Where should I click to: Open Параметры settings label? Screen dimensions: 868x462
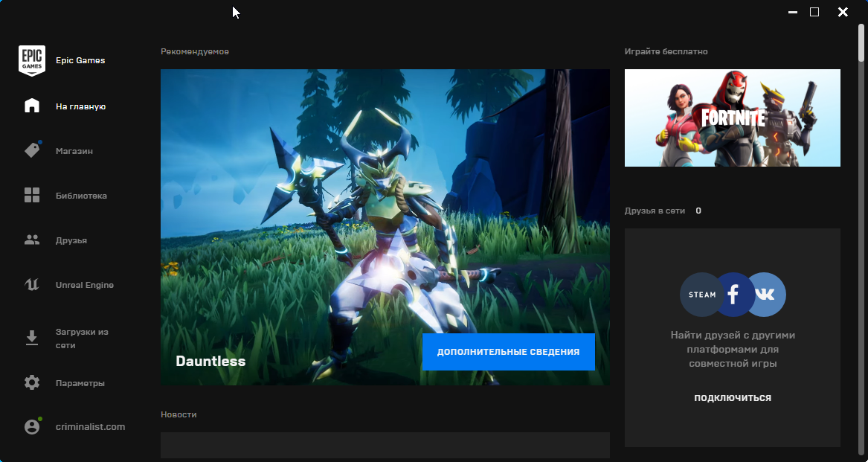80,383
